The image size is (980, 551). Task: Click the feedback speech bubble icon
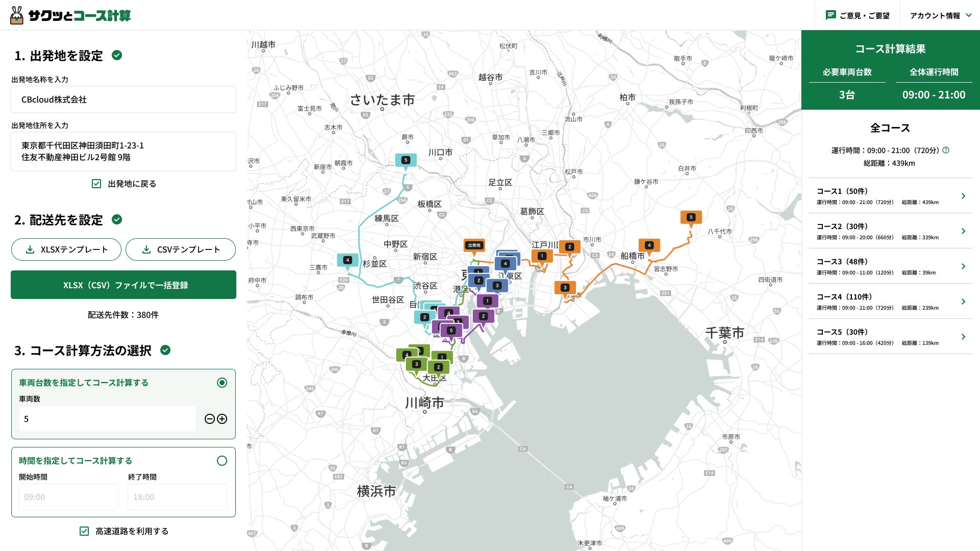point(830,15)
